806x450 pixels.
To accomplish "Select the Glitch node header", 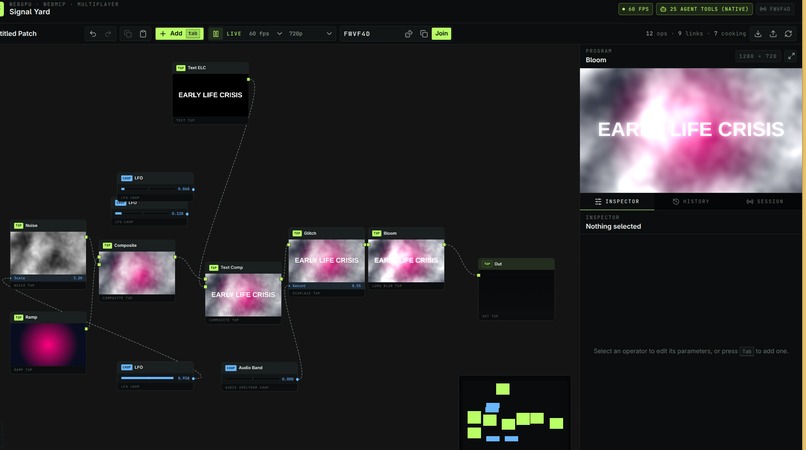I will point(327,233).
